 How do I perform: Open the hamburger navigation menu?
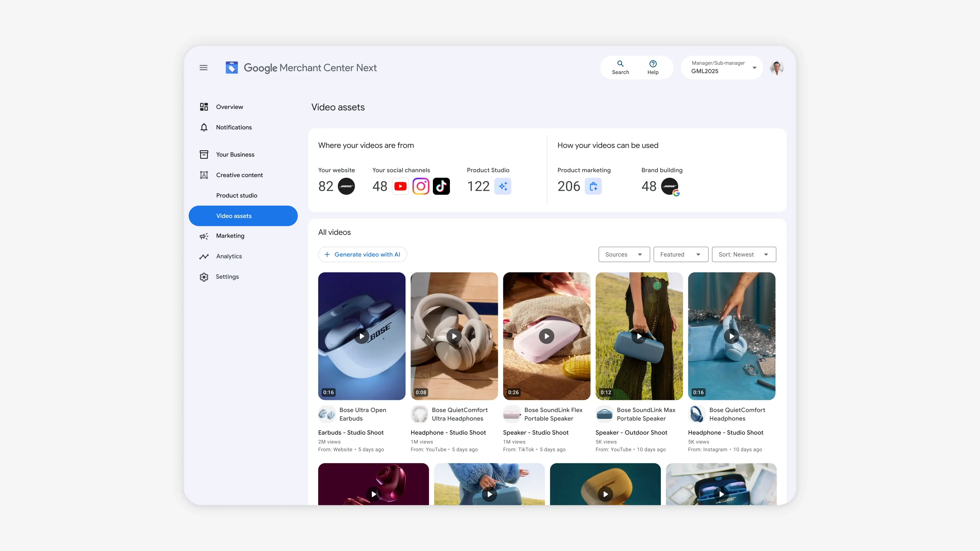pyautogui.click(x=204, y=68)
